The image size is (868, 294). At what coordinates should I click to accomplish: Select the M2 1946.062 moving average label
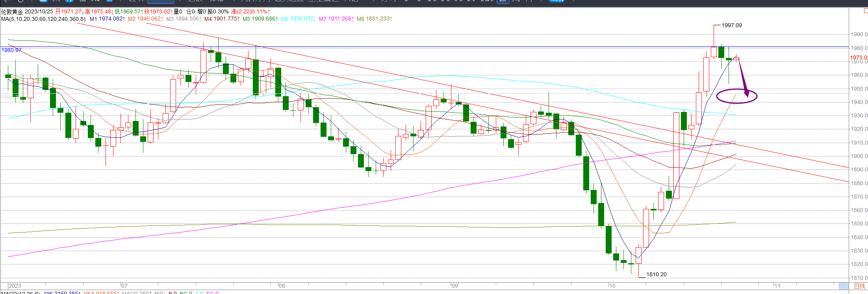pos(146,19)
